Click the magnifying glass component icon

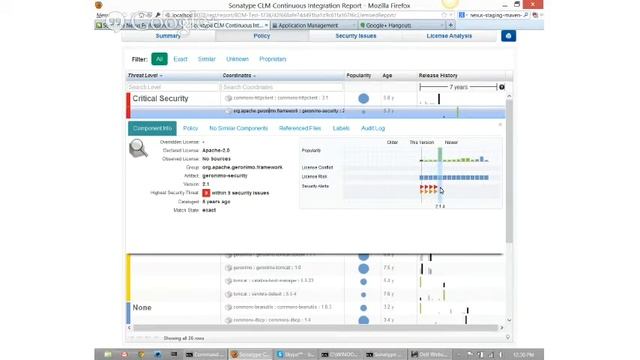pyautogui.click(x=138, y=148)
